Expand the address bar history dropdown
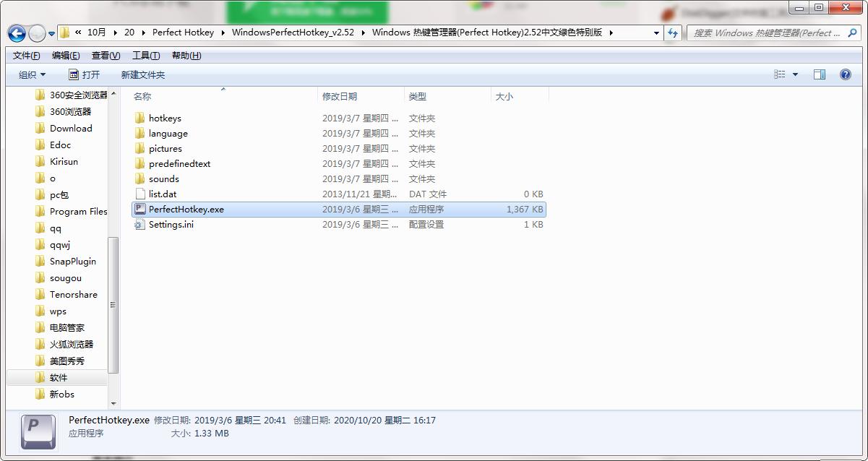Screen dimensions: 868x461 656,33
